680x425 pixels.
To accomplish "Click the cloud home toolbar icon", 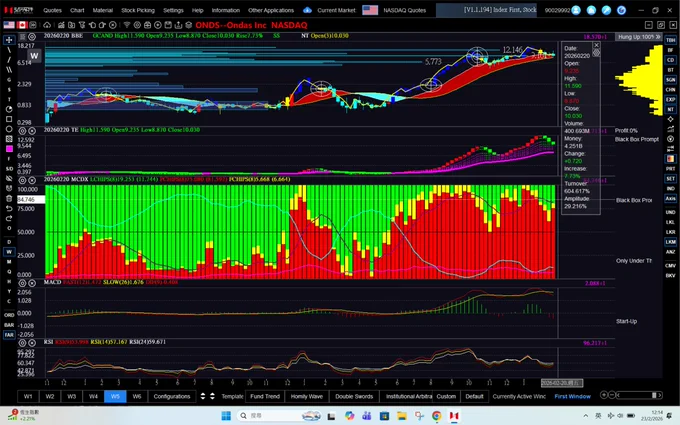I will pyautogui.click(x=47, y=25).
